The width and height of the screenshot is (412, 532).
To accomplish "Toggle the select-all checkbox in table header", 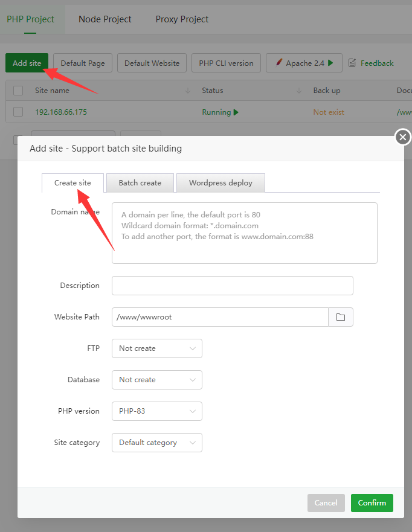I will click(18, 91).
